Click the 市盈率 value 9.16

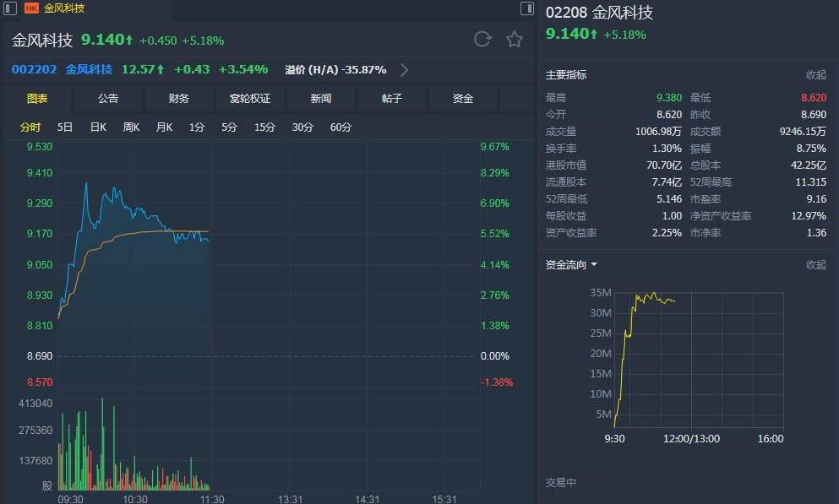(816, 199)
